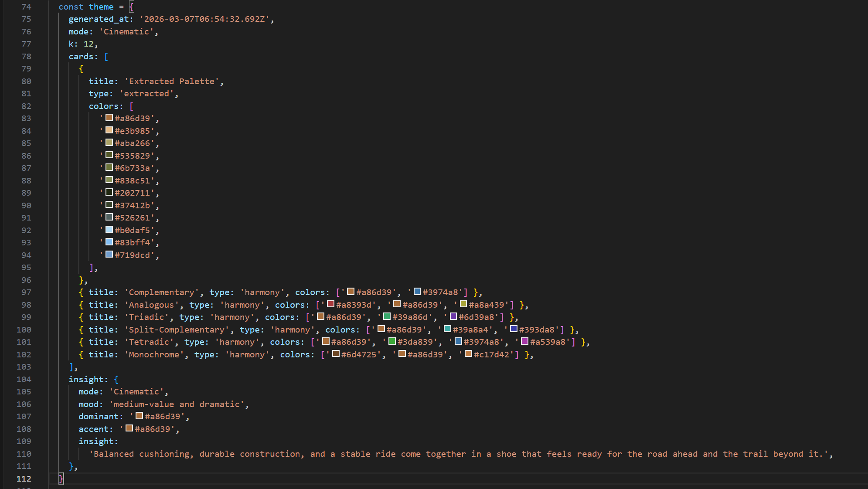Click the dominant color swatch
Viewport: 868px width, 489px height.
click(x=140, y=416)
